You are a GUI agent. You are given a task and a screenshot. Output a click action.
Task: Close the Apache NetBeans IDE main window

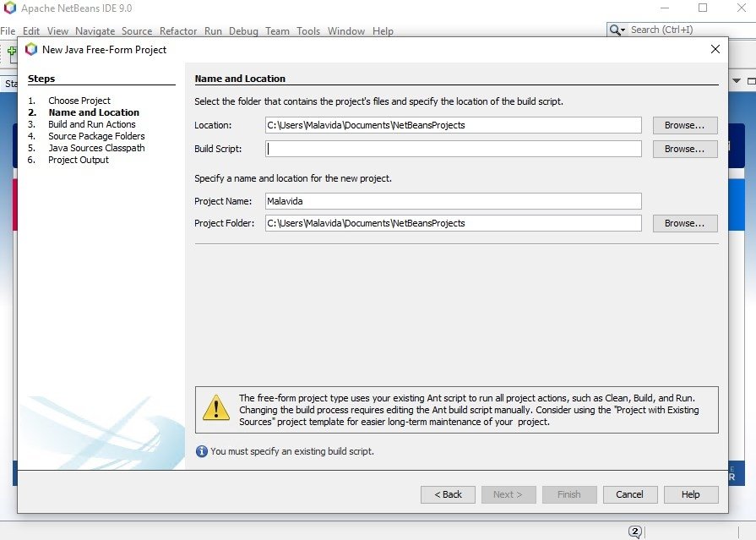pos(742,8)
